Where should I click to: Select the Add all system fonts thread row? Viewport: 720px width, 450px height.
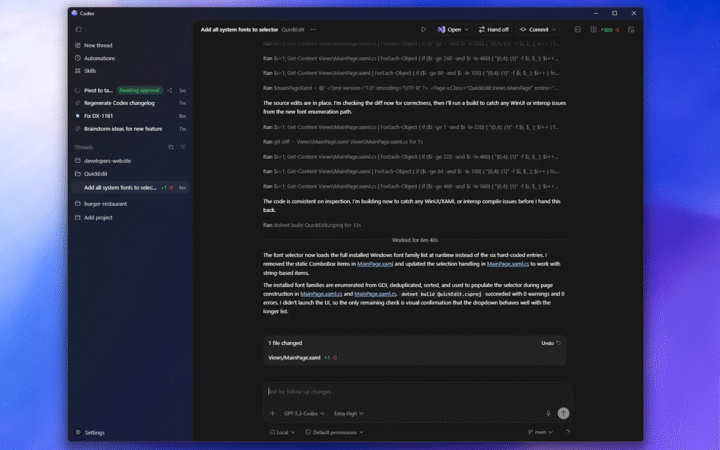click(x=130, y=187)
